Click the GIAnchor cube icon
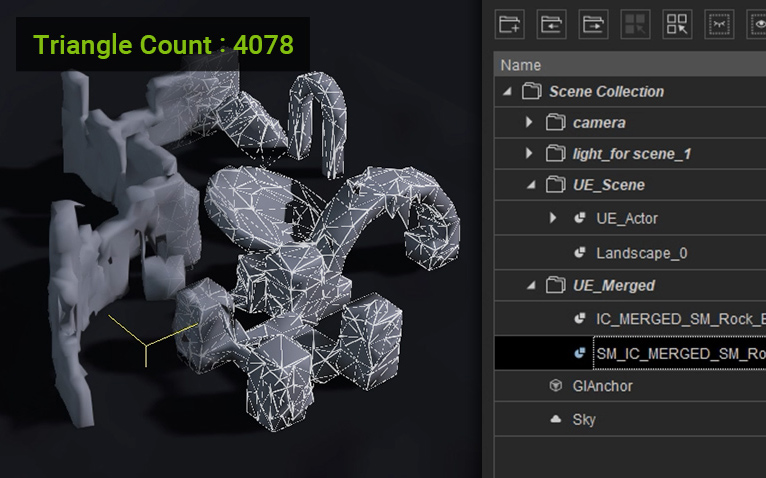This screenshot has height=478, width=766. 555,386
